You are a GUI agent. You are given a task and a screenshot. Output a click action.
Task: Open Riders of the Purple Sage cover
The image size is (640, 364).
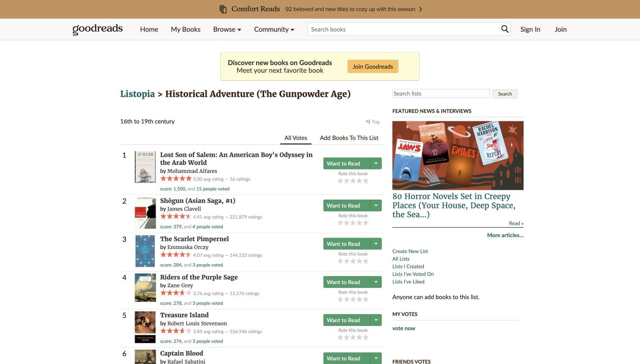coord(145,288)
